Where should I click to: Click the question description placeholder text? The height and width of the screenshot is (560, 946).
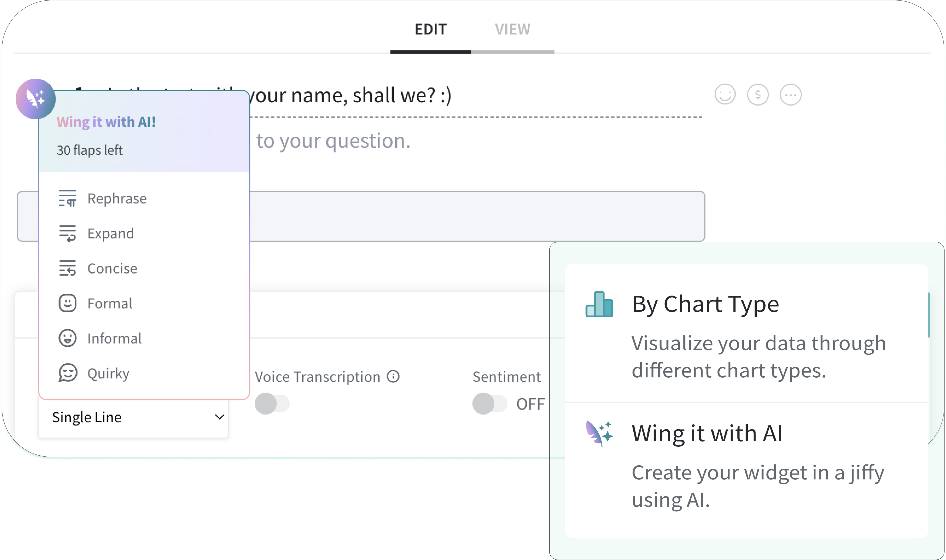[x=333, y=141]
